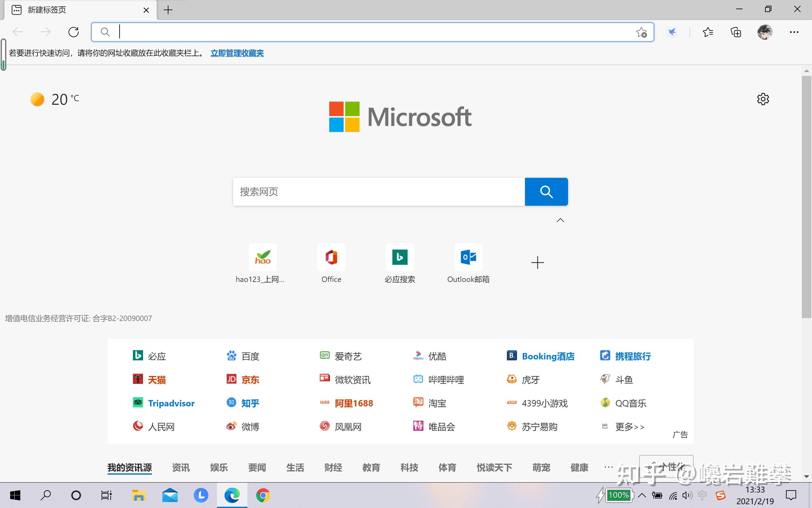
Task: Select the 新建标签页 browser tab
Action: pos(81,10)
